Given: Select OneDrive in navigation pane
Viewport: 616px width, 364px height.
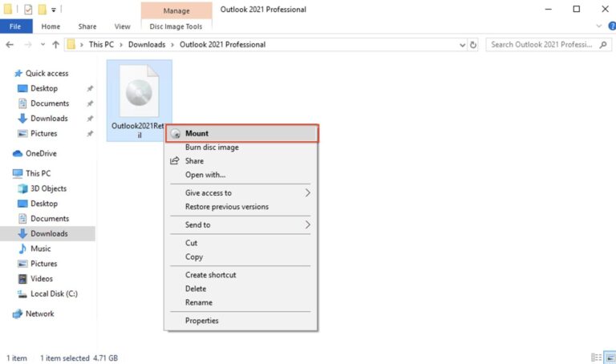Looking at the screenshot, I should click(x=41, y=153).
